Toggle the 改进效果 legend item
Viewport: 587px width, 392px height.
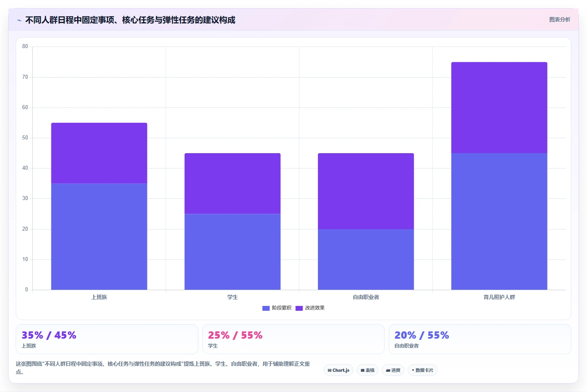click(310, 308)
